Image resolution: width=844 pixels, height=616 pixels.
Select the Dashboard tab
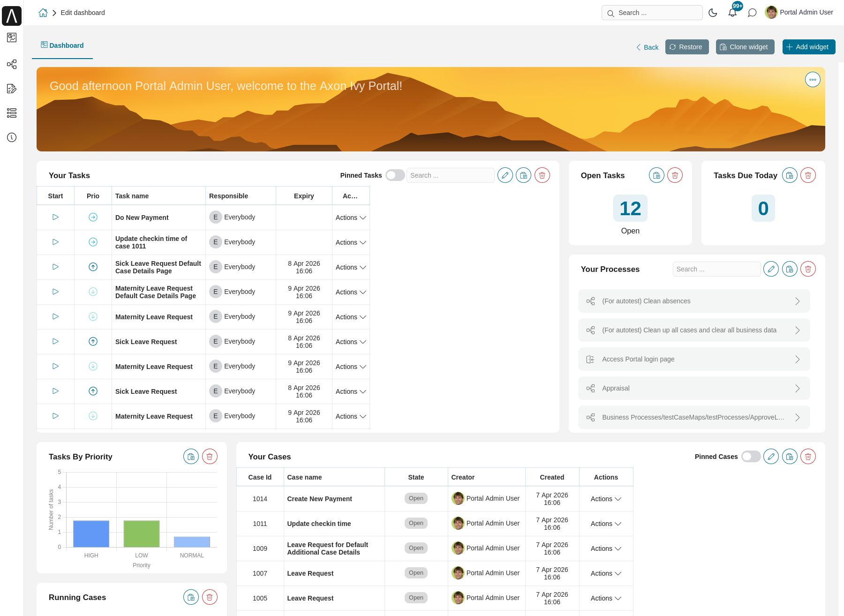[x=62, y=45]
